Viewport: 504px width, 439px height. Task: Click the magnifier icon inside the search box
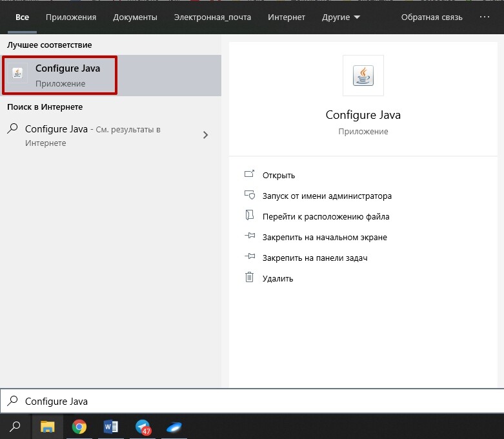pyautogui.click(x=12, y=401)
